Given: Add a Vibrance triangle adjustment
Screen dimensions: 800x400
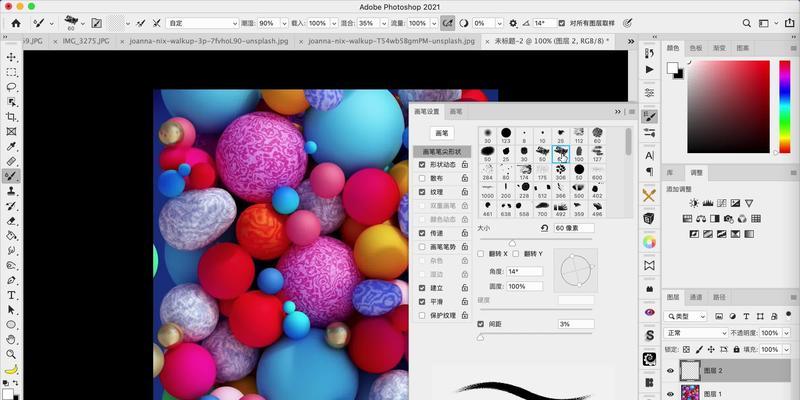Looking at the screenshot, I should tap(749, 203).
